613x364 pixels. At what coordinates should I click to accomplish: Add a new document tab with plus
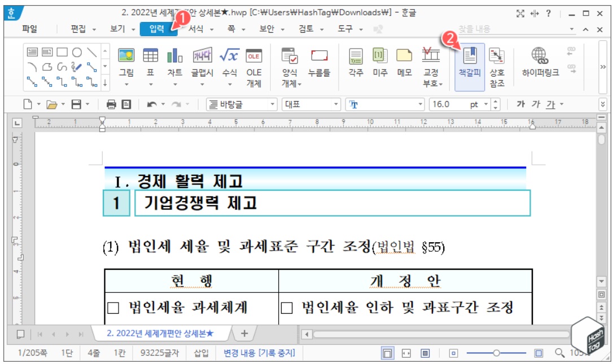(244, 333)
